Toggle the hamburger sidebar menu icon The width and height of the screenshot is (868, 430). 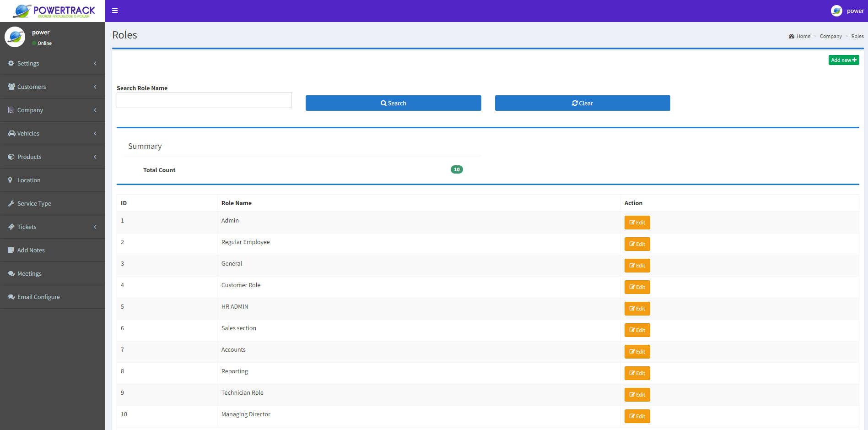coord(115,11)
